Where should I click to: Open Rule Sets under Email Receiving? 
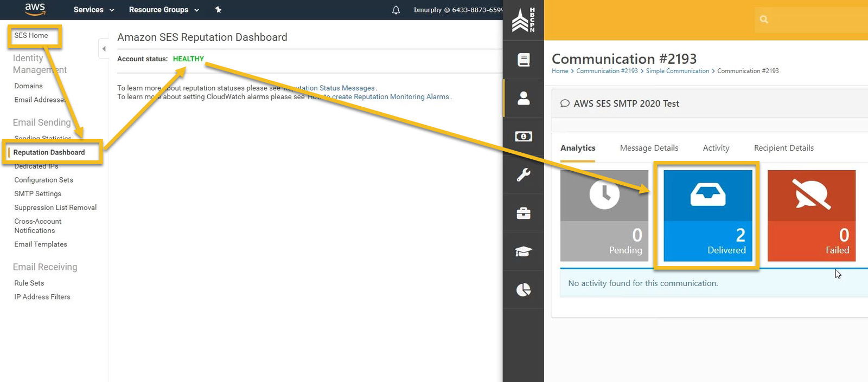[x=29, y=283]
